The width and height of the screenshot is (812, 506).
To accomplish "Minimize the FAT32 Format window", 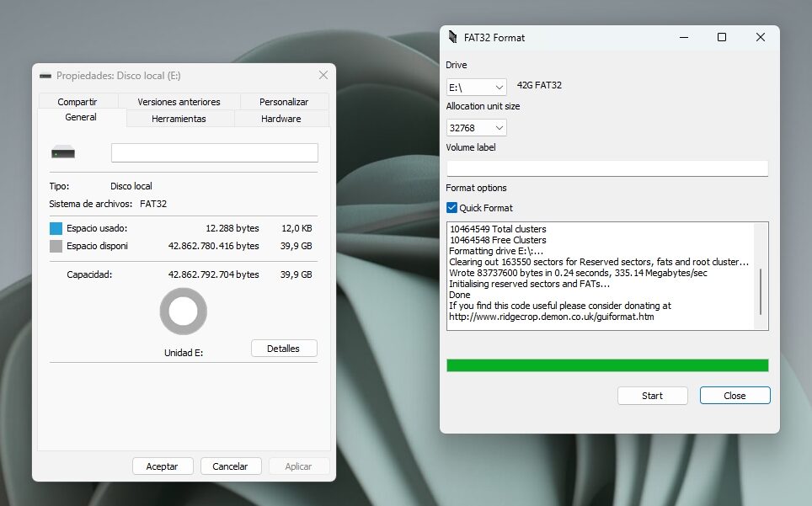I will (684, 37).
